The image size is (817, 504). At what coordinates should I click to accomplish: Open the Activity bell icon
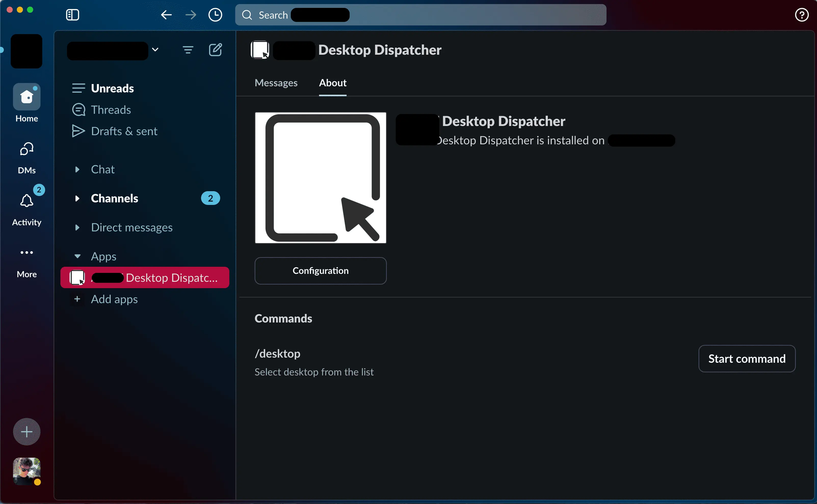27,201
